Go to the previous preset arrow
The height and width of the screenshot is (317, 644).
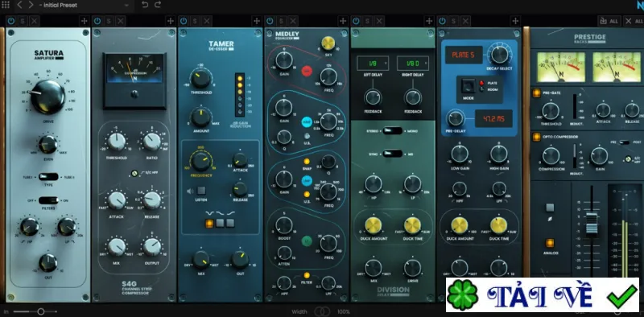(x=19, y=5)
